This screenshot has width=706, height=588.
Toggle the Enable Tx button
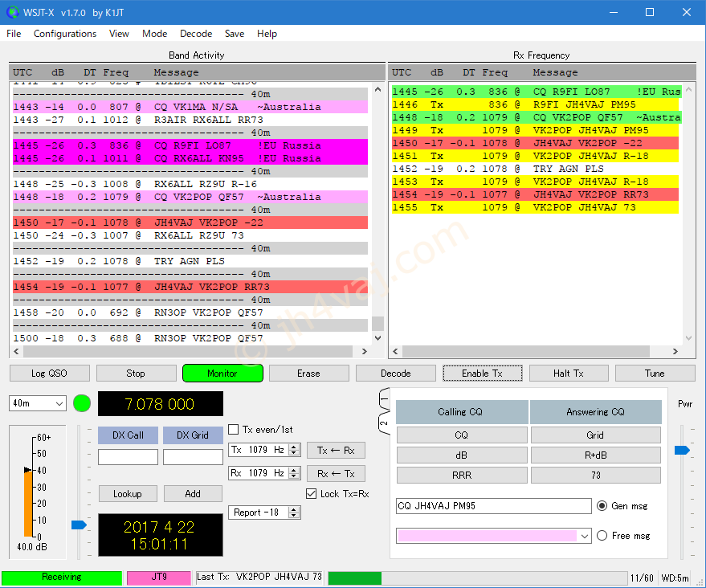point(482,374)
